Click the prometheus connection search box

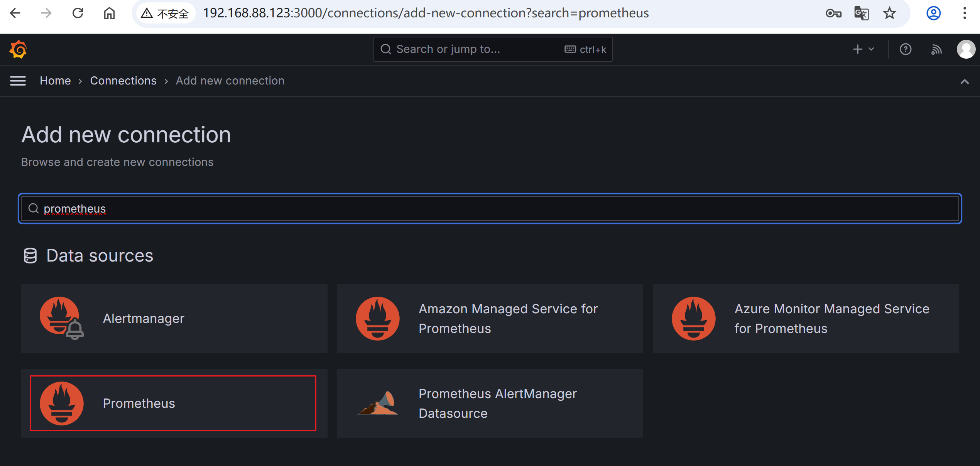[490, 208]
